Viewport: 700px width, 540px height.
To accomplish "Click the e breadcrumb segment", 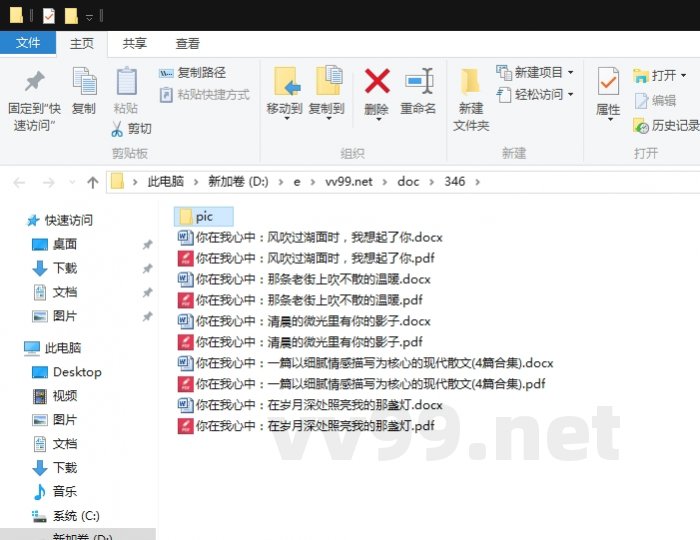I will tap(297, 182).
